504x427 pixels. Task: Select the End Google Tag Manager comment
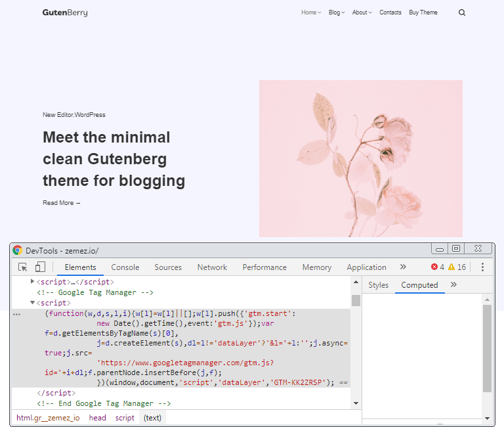click(x=104, y=403)
